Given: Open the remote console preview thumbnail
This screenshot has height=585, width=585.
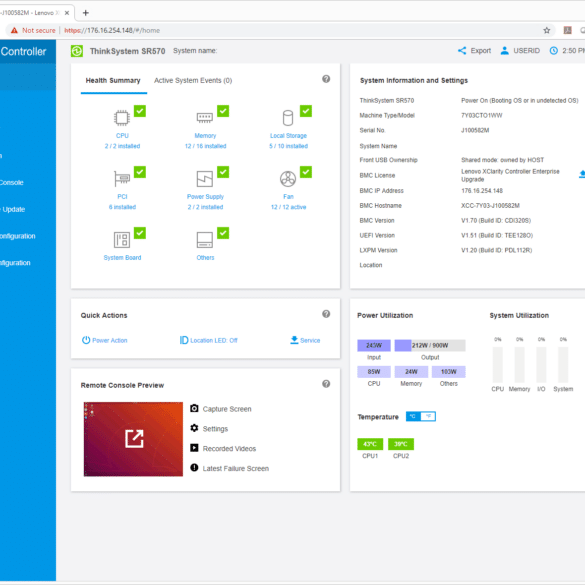Looking at the screenshot, I should point(133,439).
